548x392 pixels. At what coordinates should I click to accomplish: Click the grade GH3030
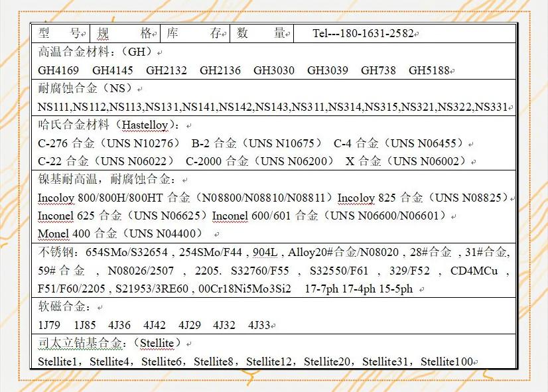pos(274,70)
